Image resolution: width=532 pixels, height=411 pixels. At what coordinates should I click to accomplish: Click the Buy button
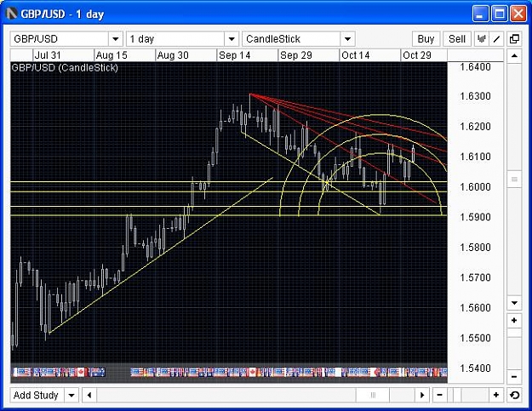(x=426, y=39)
